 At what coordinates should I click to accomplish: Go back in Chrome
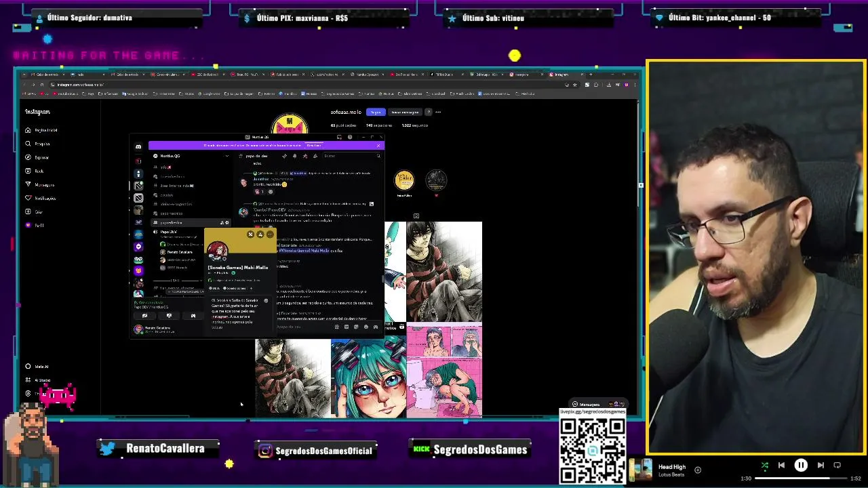pos(25,85)
